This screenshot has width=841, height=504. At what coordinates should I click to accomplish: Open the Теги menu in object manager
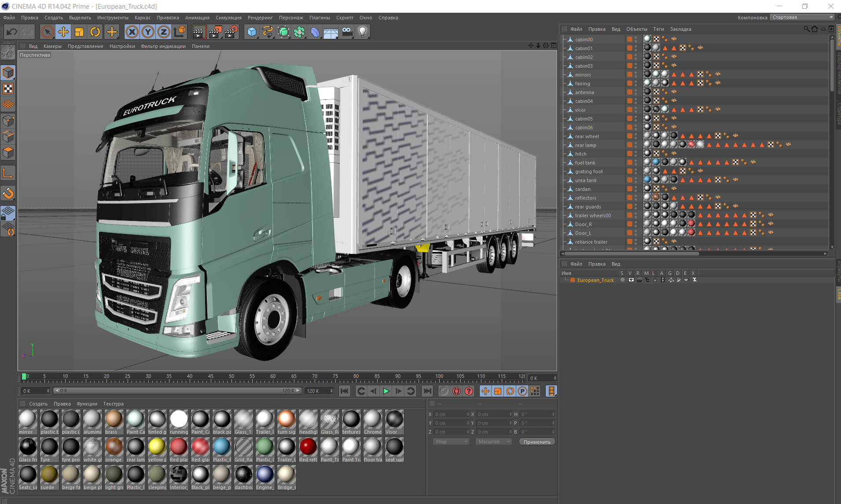pos(658,29)
